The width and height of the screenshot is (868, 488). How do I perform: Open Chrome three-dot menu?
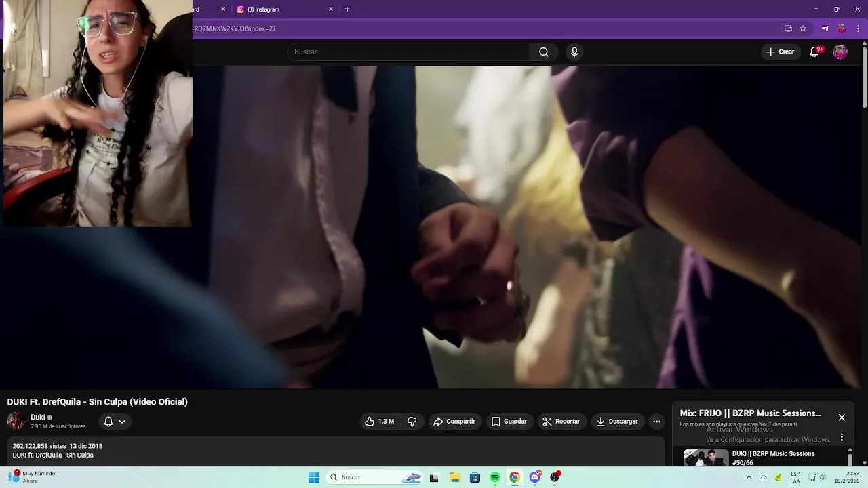[858, 28]
